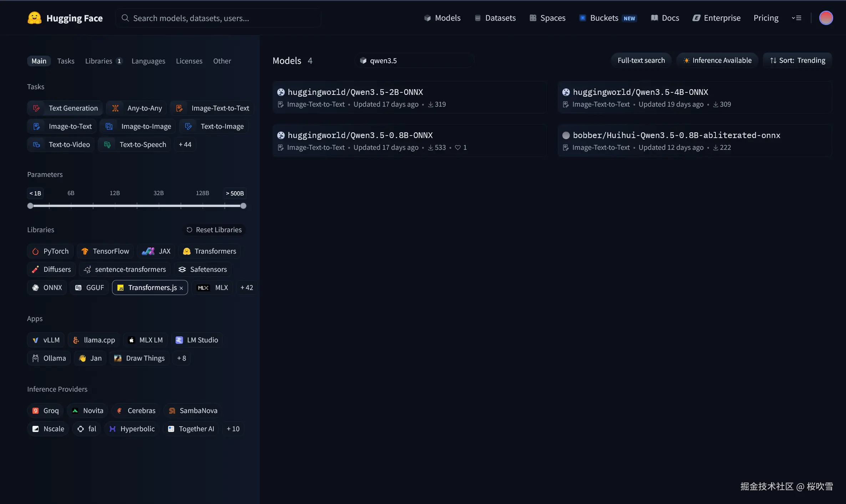
Task: Select the Groq inference provider
Action: point(45,411)
